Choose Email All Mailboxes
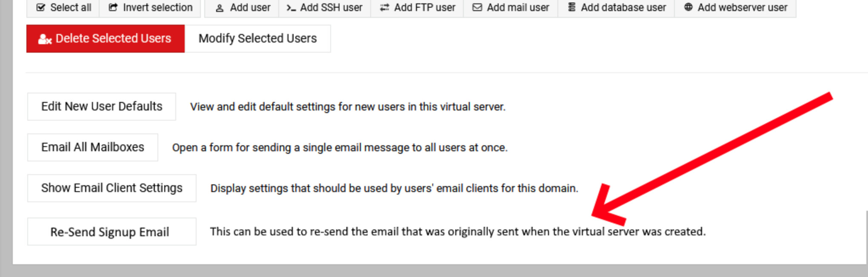The height and width of the screenshot is (277, 868). pyautogui.click(x=93, y=147)
